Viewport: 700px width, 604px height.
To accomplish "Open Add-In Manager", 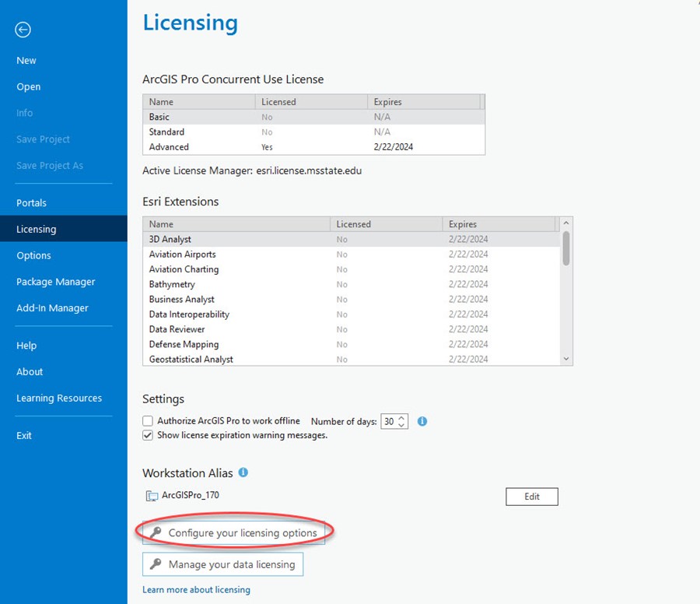I will pyautogui.click(x=52, y=308).
